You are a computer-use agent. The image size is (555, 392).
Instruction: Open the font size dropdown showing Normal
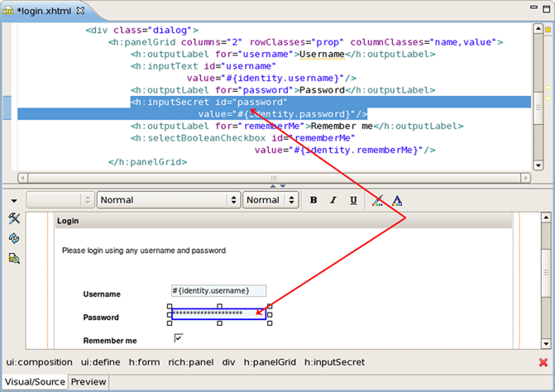(x=270, y=200)
